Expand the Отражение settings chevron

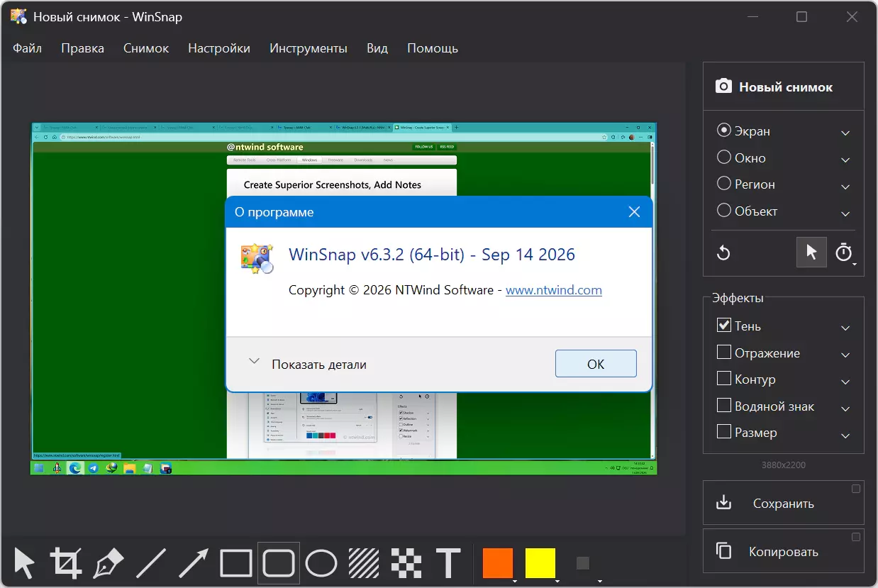[x=845, y=355]
